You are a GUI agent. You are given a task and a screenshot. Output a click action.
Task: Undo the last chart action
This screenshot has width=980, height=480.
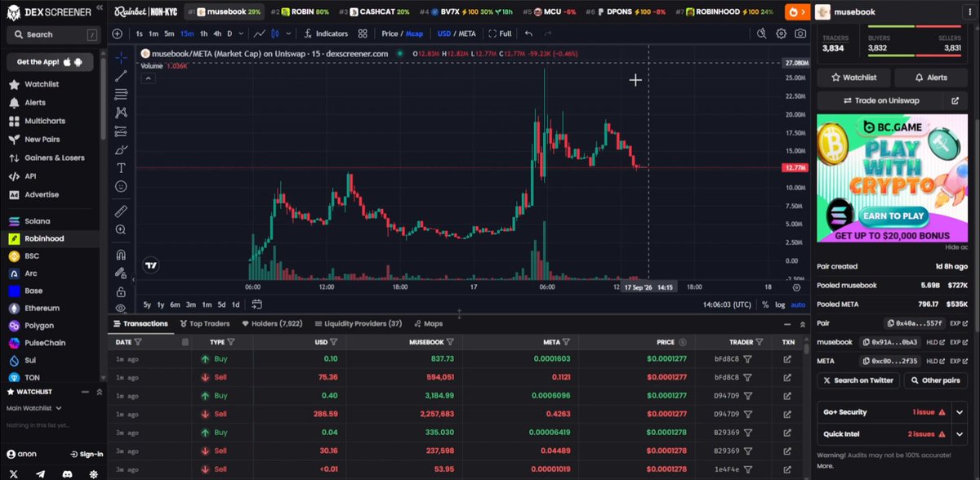529,33
